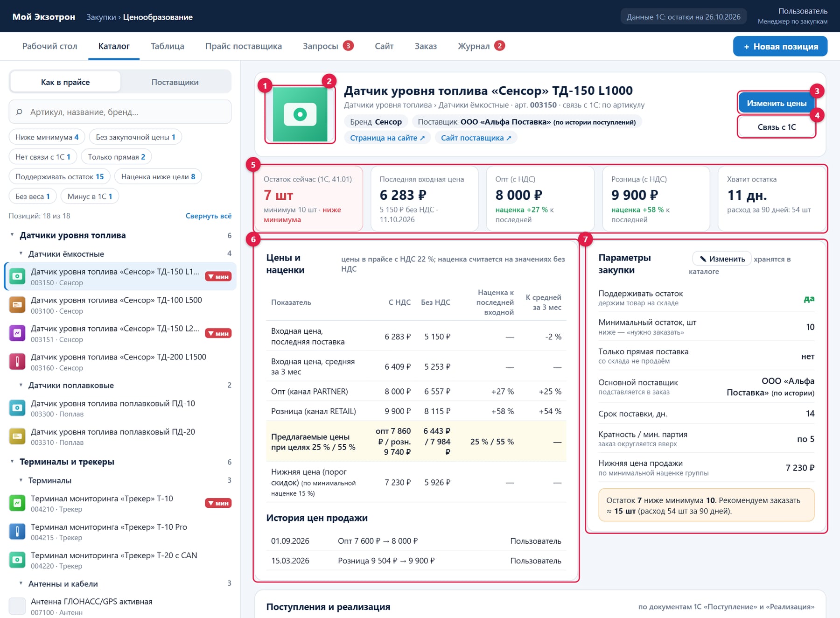
Task: Focus the article search input field
Action: point(120,112)
